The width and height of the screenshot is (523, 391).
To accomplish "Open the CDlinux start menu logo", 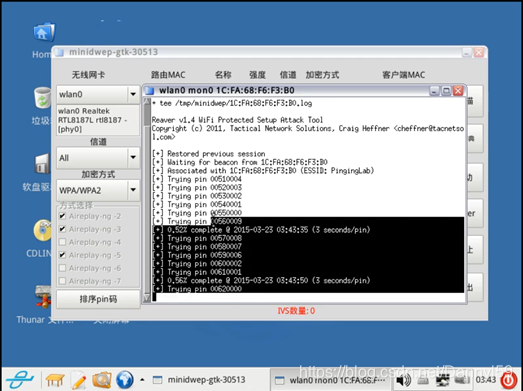I will click(20, 379).
